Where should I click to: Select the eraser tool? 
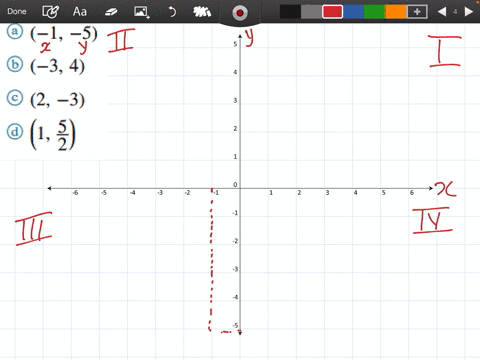click(x=111, y=12)
